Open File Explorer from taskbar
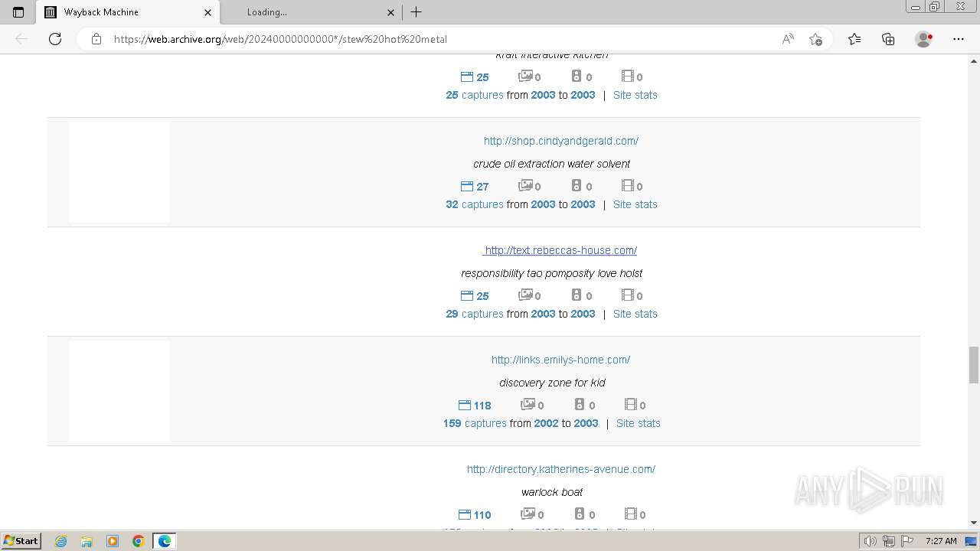 [x=87, y=541]
